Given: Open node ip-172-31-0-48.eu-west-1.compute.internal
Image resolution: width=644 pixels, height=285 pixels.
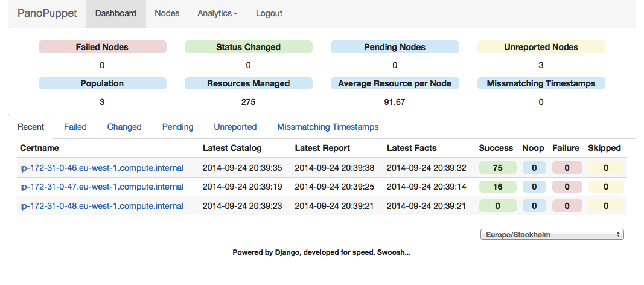Looking at the screenshot, I should [x=102, y=206].
